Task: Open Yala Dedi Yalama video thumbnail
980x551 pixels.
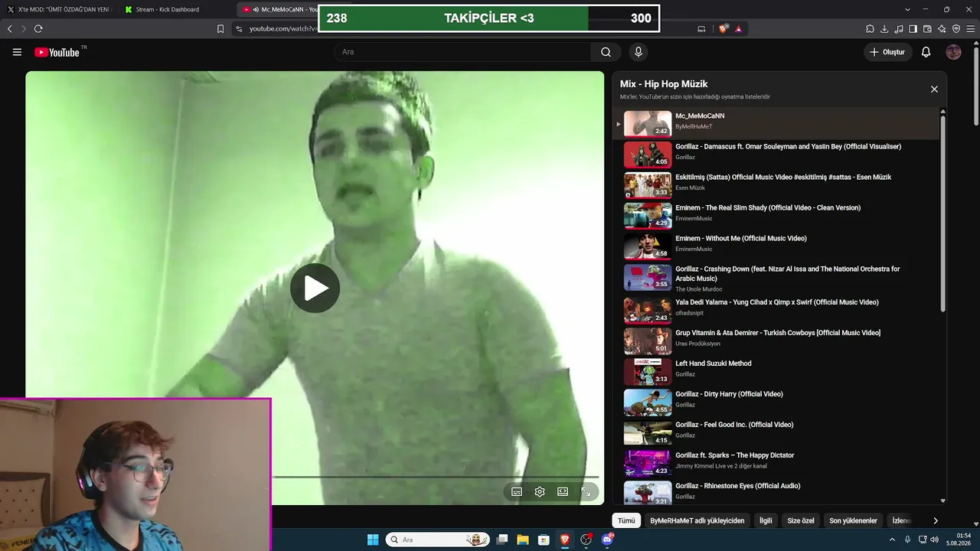Action: pyautogui.click(x=648, y=310)
